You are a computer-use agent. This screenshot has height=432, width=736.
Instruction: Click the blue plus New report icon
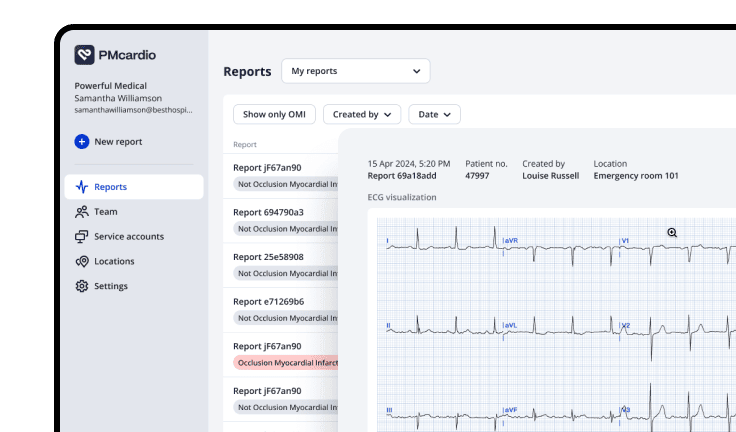click(81, 142)
